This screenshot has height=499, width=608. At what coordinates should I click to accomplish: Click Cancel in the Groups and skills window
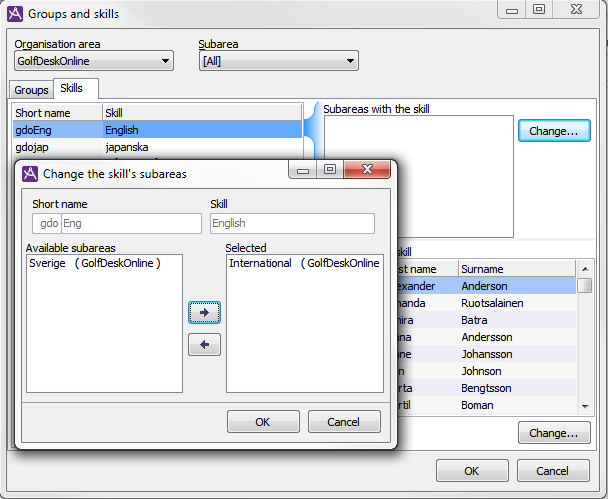coord(552,471)
